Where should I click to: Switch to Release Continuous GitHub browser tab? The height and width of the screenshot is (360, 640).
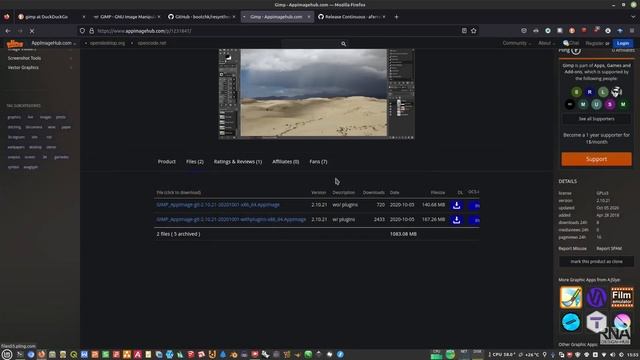[352, 17]
